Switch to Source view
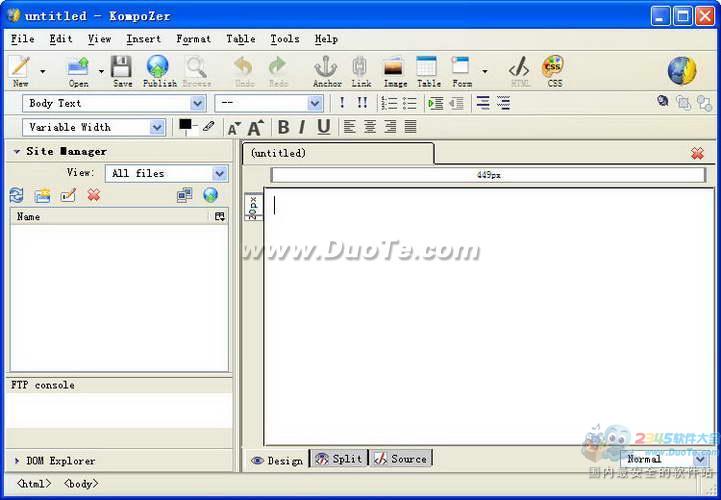Viewport: 721px width, 500px height. coord(401,459)
